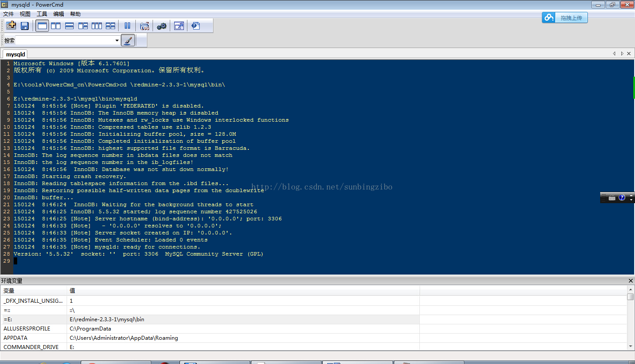Click the PowerCmd title bar app icon
This screenshot has height=364, width=635.
(x=5, y=5)
